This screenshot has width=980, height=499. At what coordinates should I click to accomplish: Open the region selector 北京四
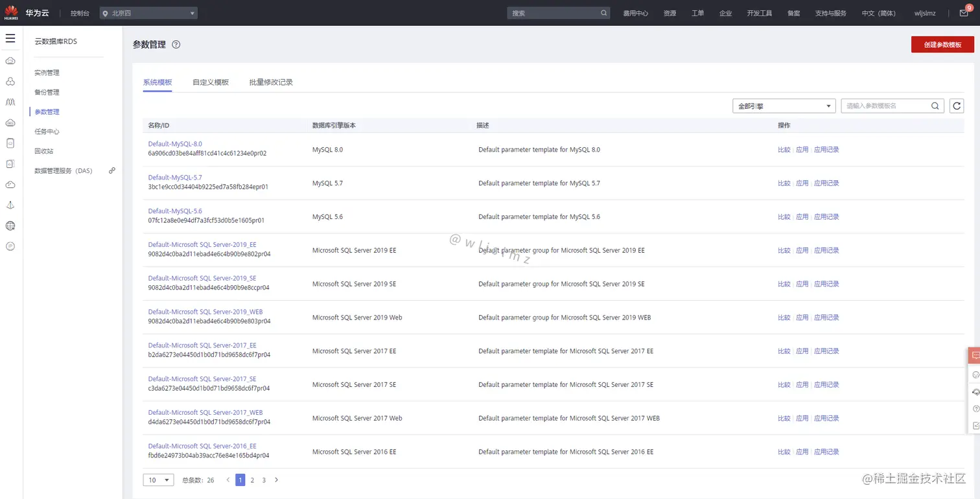tap(148, 13)
